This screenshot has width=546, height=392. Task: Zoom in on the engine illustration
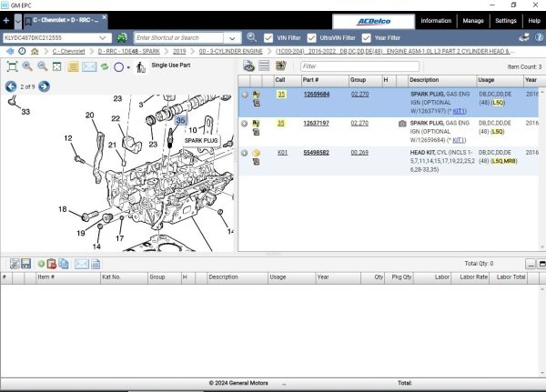coord(27,66)
